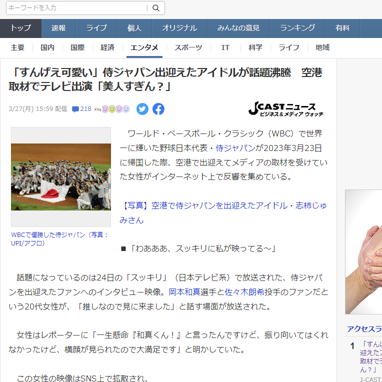Go to the 国内 category
This screenshot has width=382, height=382.
pos(47,48)
